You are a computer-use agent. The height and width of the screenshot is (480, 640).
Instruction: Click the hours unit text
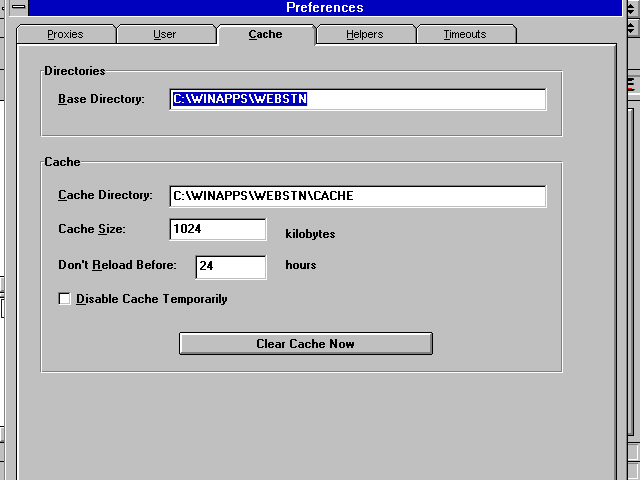pyautogui.click(x=301, y=265)
